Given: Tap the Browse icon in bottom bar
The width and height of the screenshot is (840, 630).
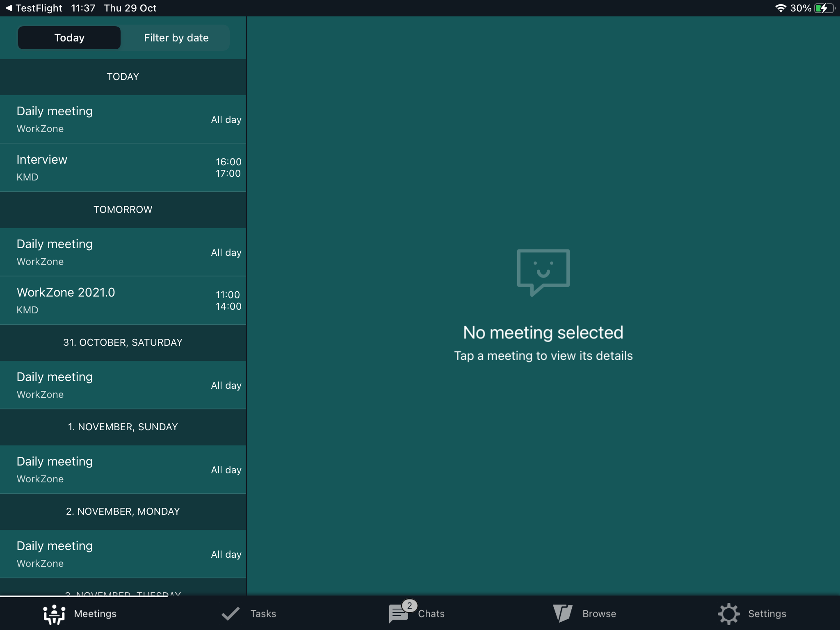Looking at the screenshot, I should tap(562, 614).
